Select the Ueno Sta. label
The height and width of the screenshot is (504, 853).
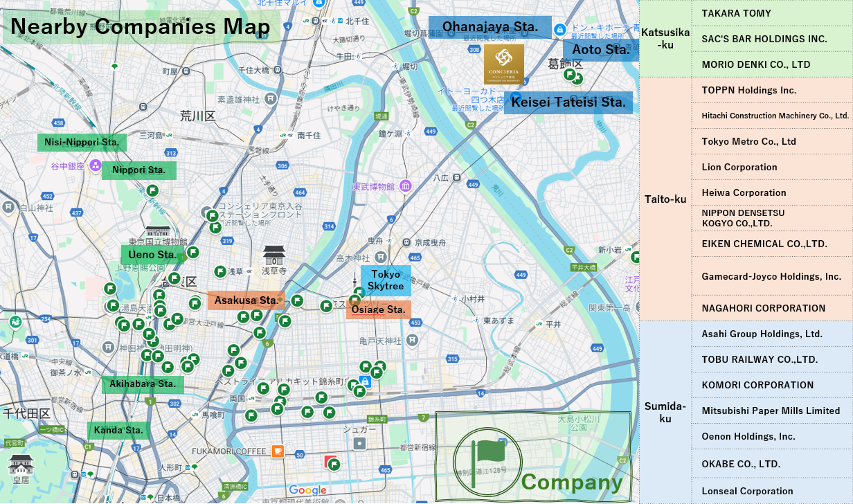coord(153,255)
